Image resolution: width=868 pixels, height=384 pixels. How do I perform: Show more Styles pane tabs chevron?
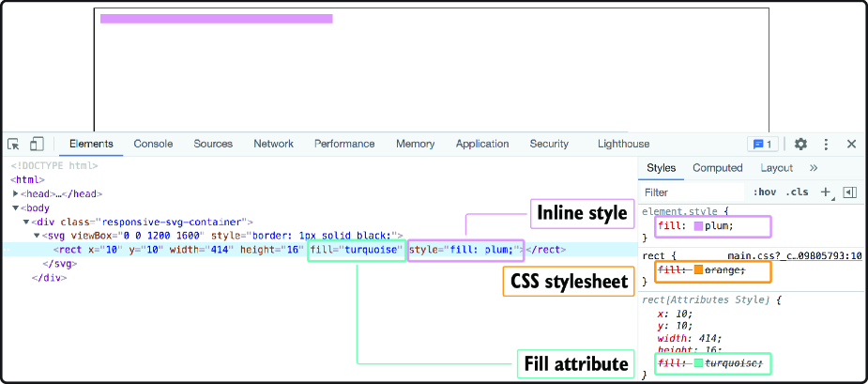[814, 168]
